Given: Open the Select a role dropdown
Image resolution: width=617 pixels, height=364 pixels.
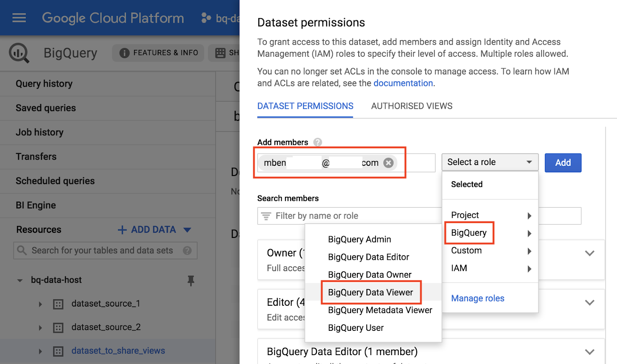Looking at the screenshot, I should (490, 162).
